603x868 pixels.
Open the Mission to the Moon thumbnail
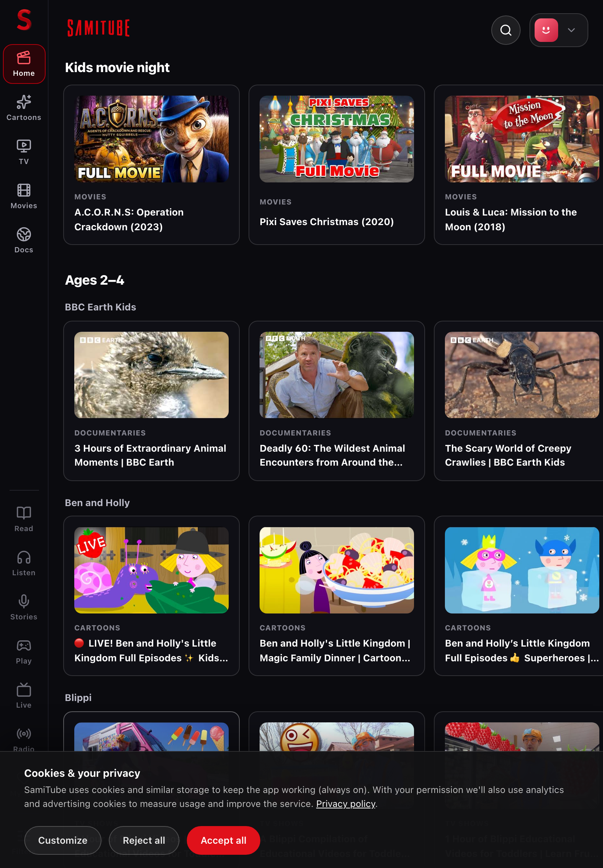tap(522, 139)
